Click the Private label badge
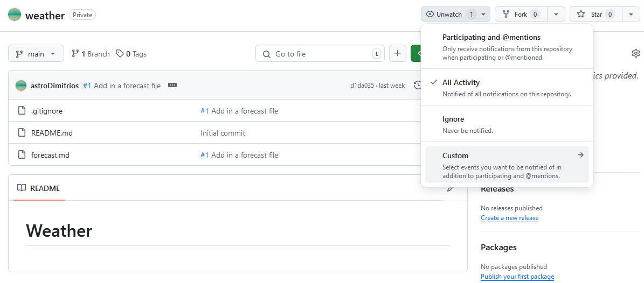Viewport: 644px width, 283px height. 82,15
